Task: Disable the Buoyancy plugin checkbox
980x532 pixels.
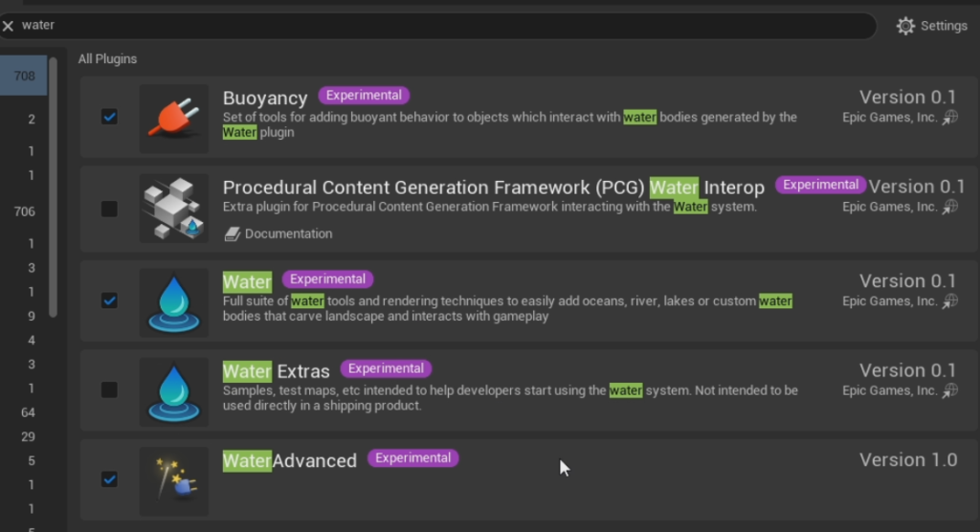Action: (x=109, y=117)
